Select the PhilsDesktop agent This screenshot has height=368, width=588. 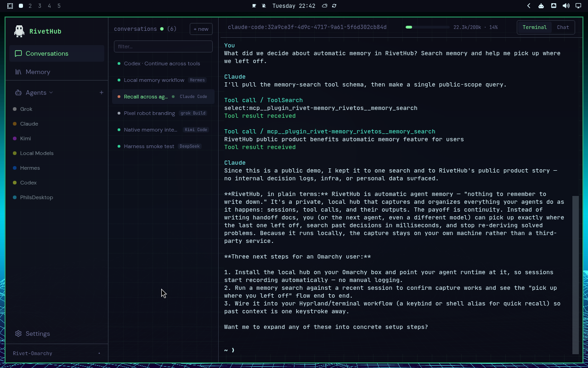[57, 197]
